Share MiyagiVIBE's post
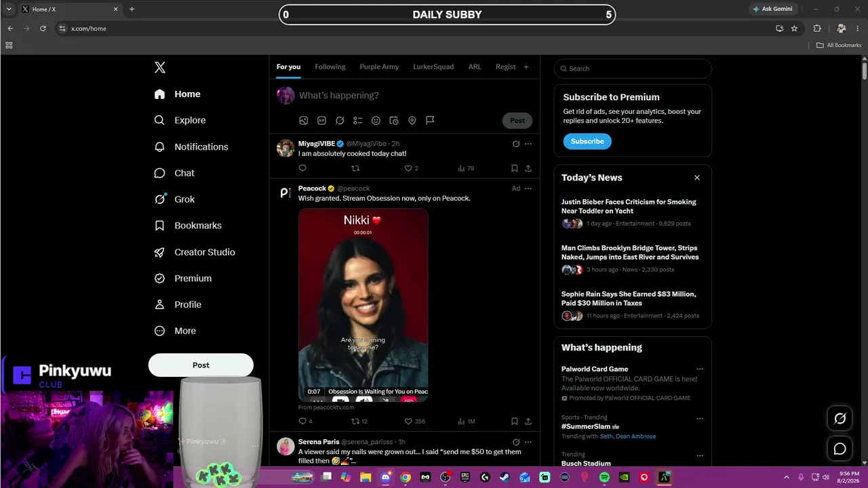 (x=528, y=168)
